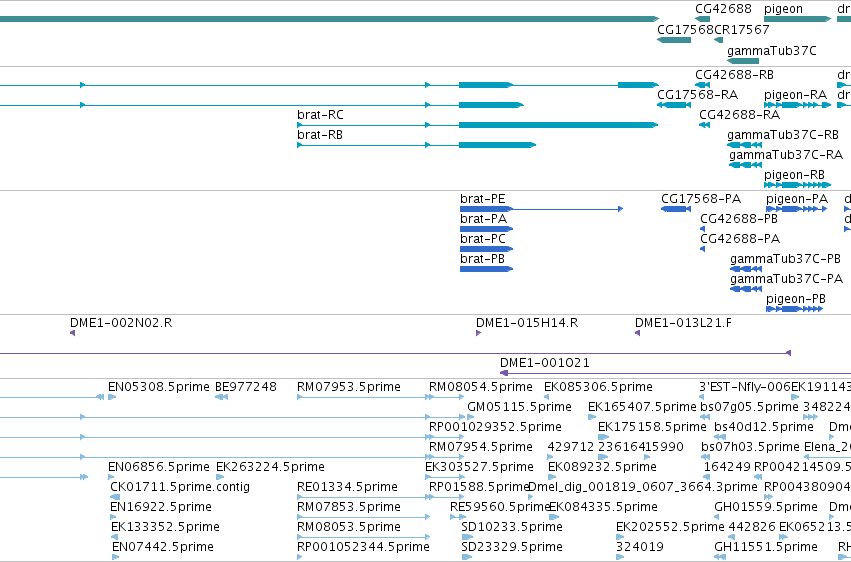This screenshot has width=851, height=562.
Task: Select the pigeon-PA protein feature
Action: 797,209
